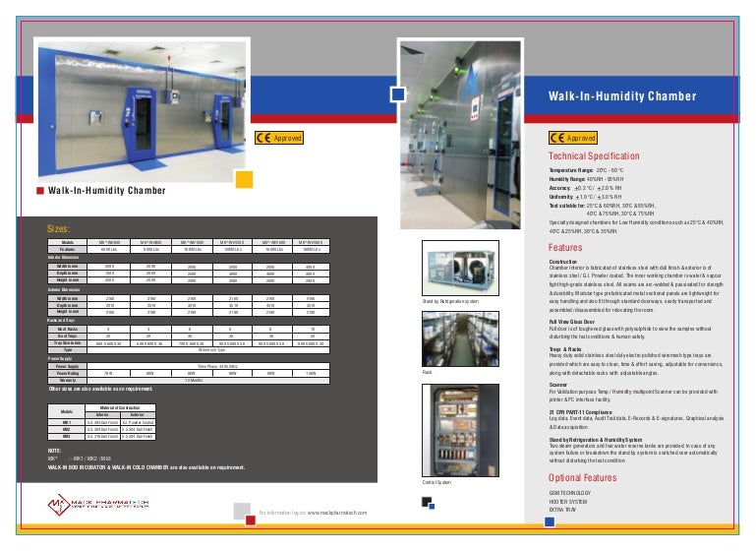Click the 'Rack' caption under photo
The width and height of the screenshot is (756, 551).
[428, 373]
